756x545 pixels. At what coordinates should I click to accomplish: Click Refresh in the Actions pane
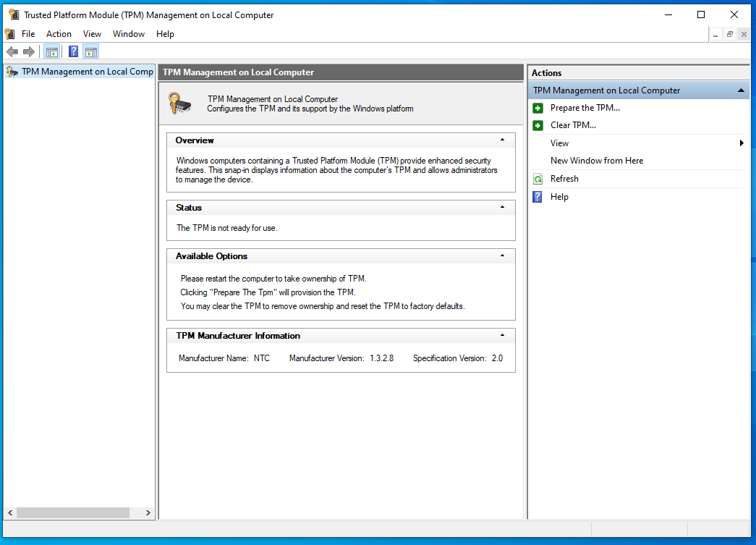click(564, 179)
